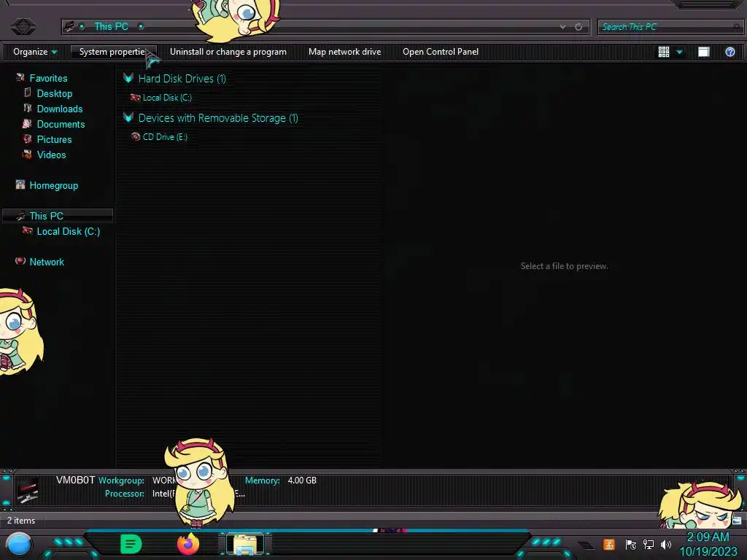Open Local Disk (C:) in navigation tree
Image resolution: width=747 pixels, height=560 pixels.
click(68, 231)
